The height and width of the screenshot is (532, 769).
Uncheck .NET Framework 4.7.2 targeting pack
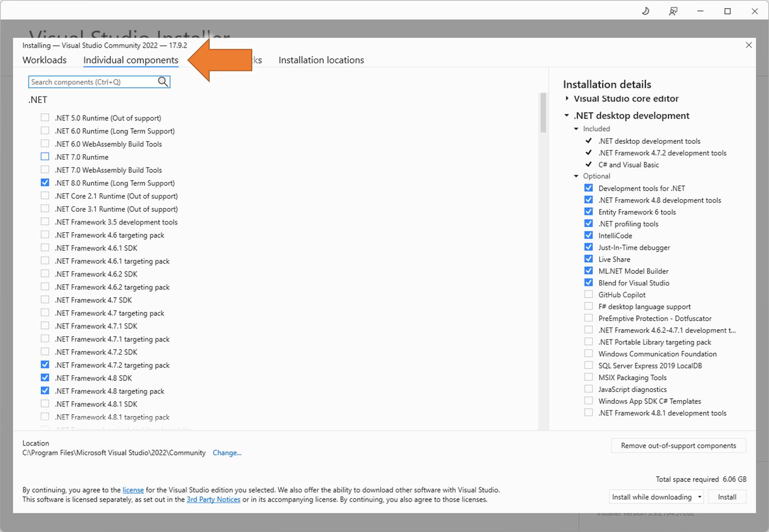click(45, 365)
